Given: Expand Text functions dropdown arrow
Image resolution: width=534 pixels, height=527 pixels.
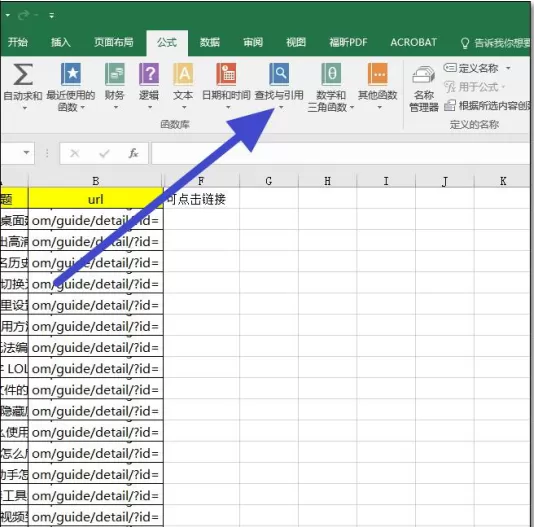Looking at the screenshot, I should pos(184,107).
